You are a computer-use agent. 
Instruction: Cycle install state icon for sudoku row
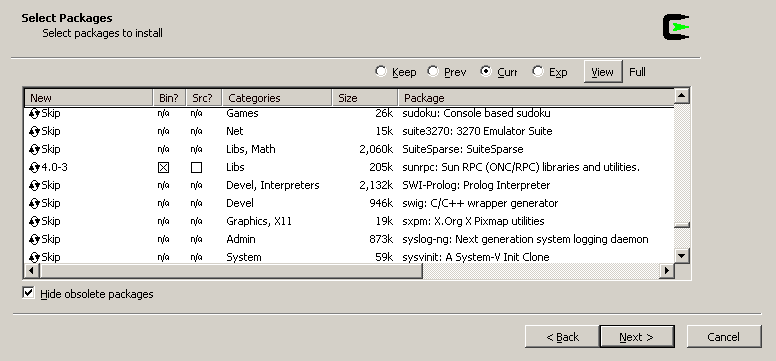coord(34,114)
